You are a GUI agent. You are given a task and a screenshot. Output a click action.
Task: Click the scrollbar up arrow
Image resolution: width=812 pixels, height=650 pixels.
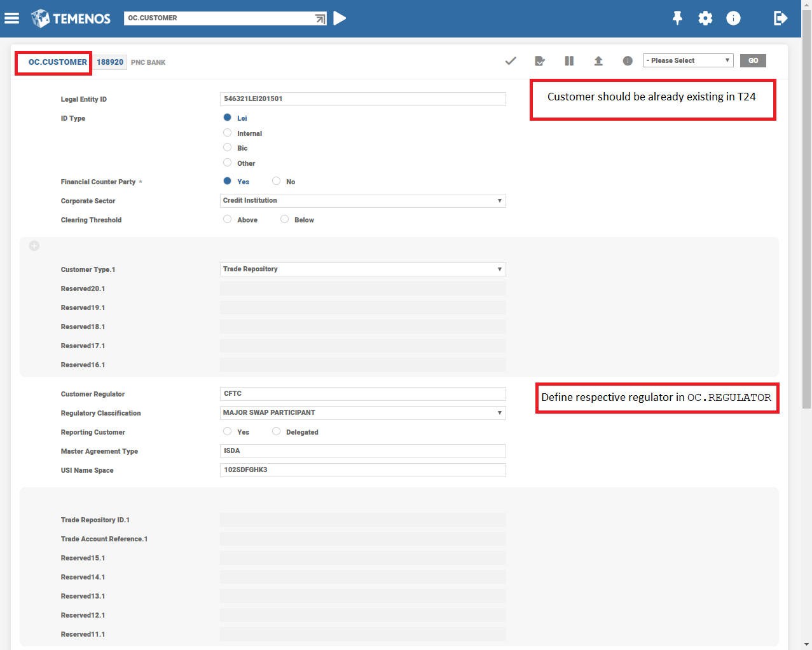coord(806,4)
